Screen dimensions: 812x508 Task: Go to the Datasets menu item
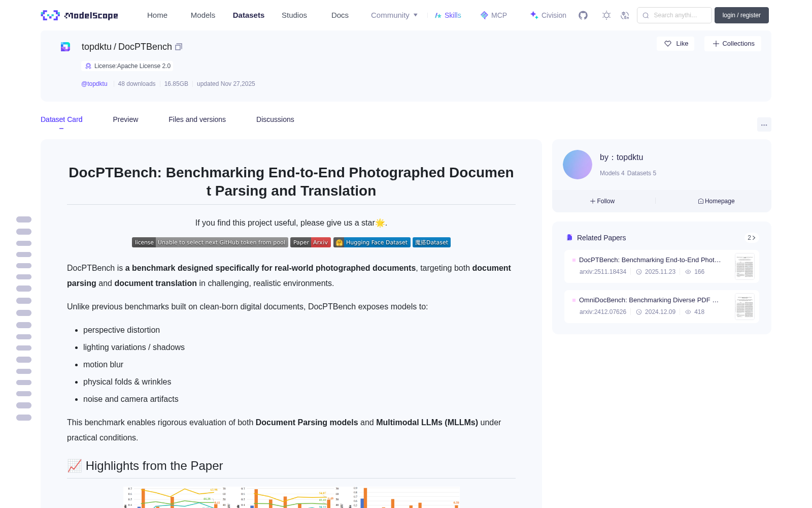(249, 15)
